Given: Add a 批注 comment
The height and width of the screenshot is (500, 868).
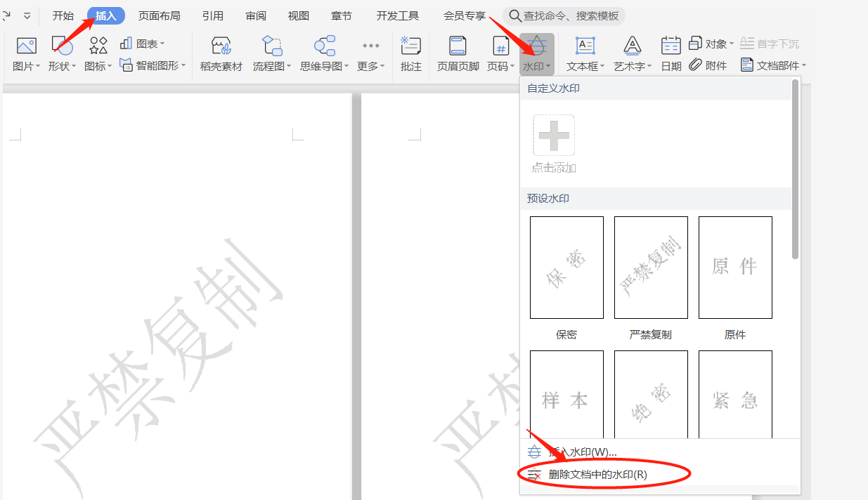Looking at the screenshot, I should (x=410, y=55).
